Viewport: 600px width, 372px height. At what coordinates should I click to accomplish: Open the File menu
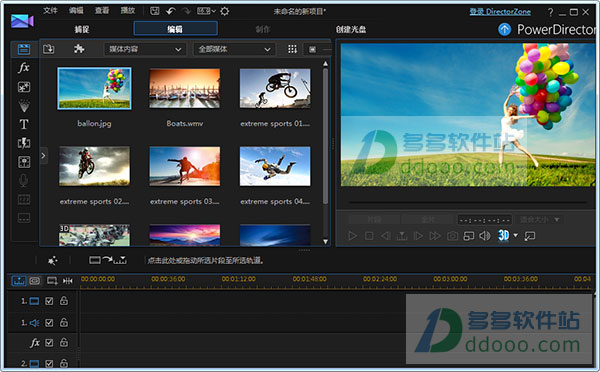point(50,11)
